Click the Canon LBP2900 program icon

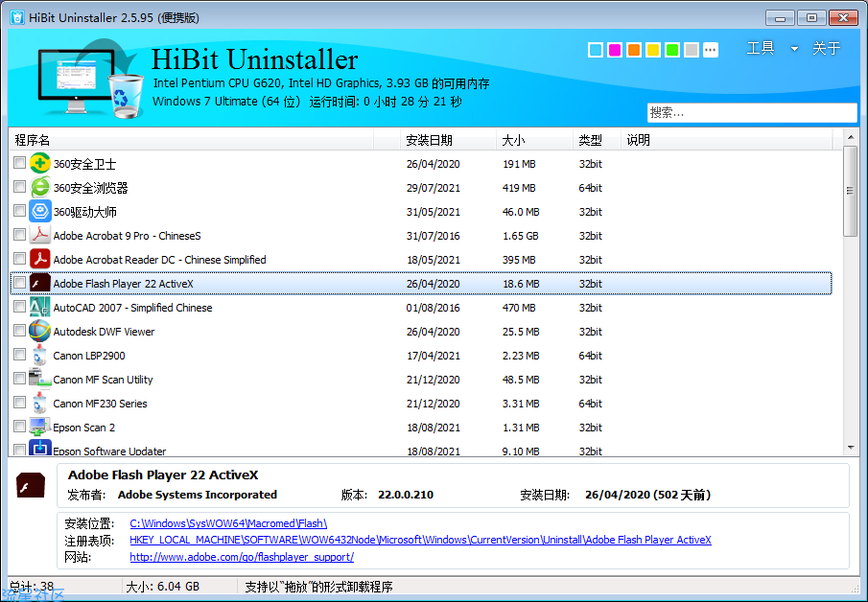(40, 355)
